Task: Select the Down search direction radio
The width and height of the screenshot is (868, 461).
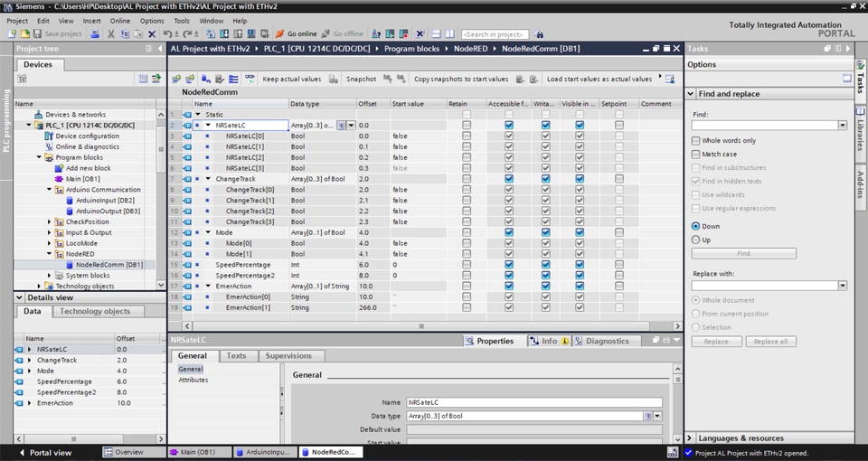Action: (x=696, y=226)
